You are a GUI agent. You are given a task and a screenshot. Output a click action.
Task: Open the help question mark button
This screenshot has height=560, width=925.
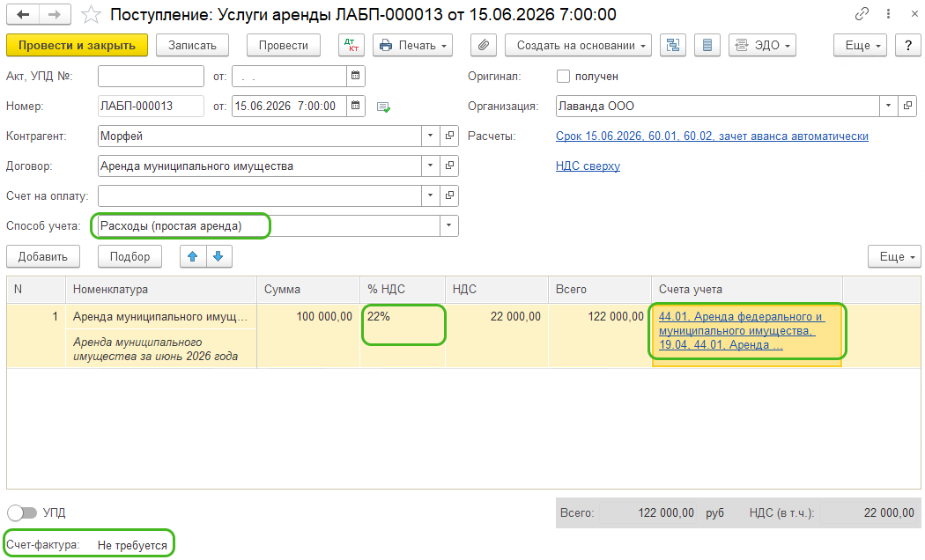pyautogui.click(x=908, y=46)
